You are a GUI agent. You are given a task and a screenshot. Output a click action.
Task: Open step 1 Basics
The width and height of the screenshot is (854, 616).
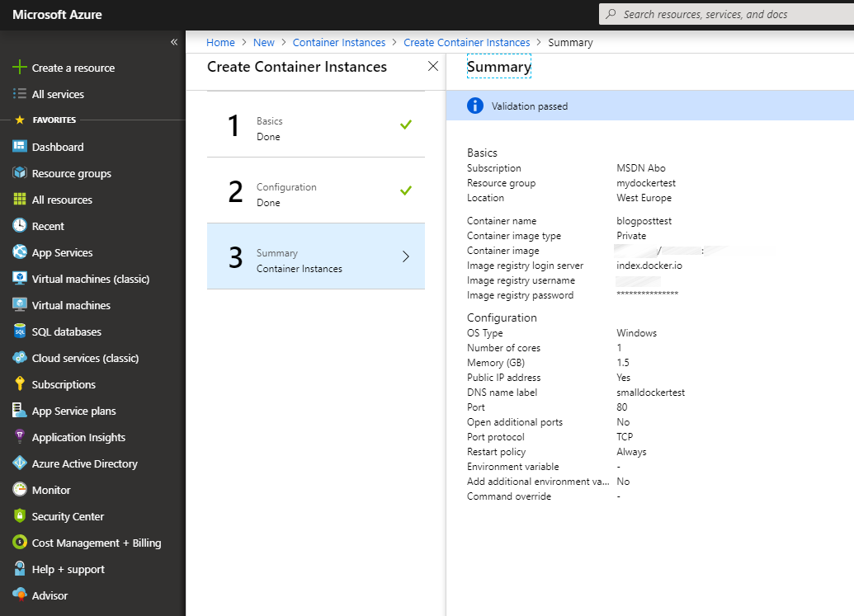[x=316, y=125]
